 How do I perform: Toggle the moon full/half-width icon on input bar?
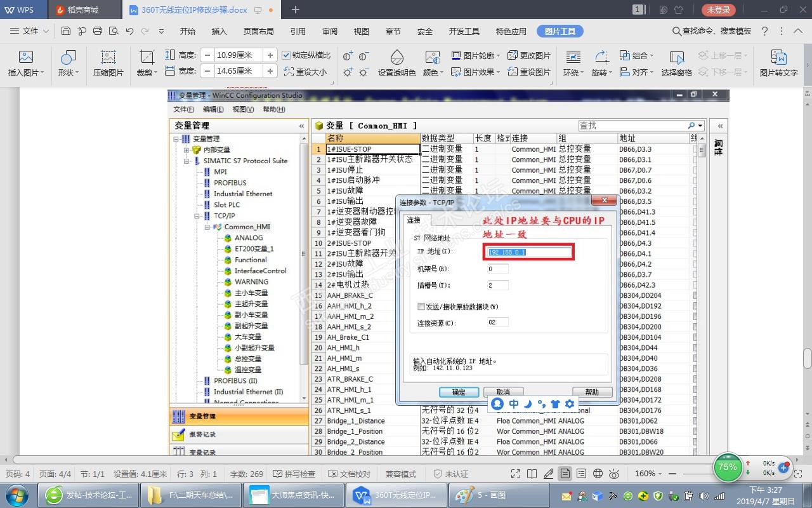click(528, 404)
